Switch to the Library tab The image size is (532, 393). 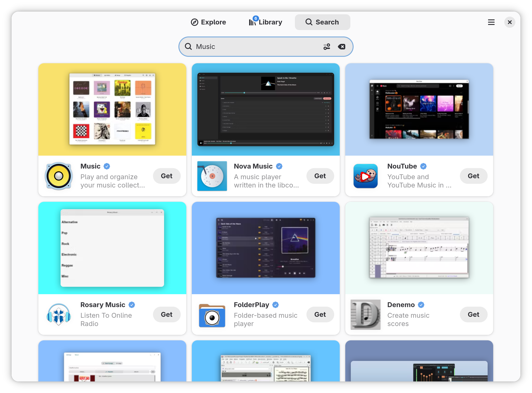(x=265, y=22)
